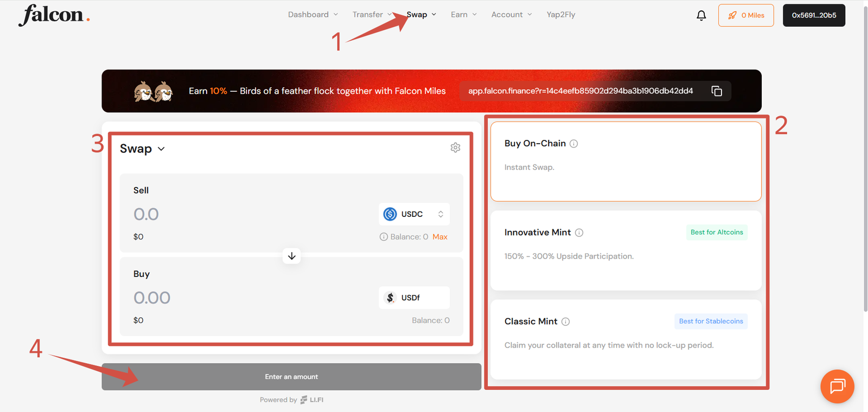Expand the Dashboard navigation menu
Viewport: 868px width, 412px height.
click(312, 15)
